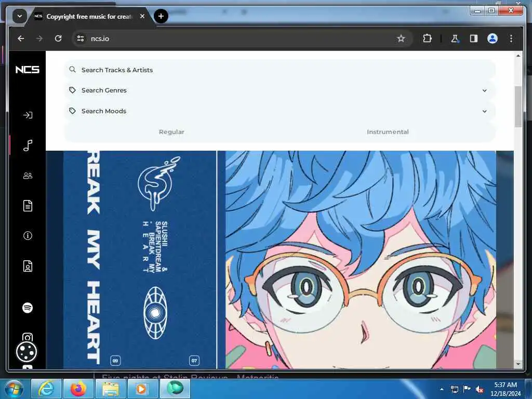Image resolution: width=532 pixels, height=399 pixels.
Task: Open the tab search dropdown arrow
Action: [x=20, y=16]
